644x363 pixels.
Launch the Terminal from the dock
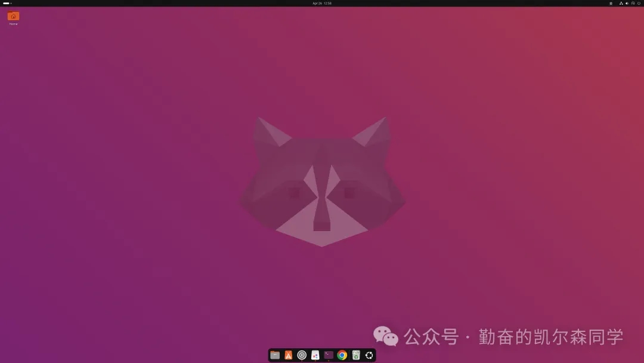pyautogui.click(x=328, y=355)
